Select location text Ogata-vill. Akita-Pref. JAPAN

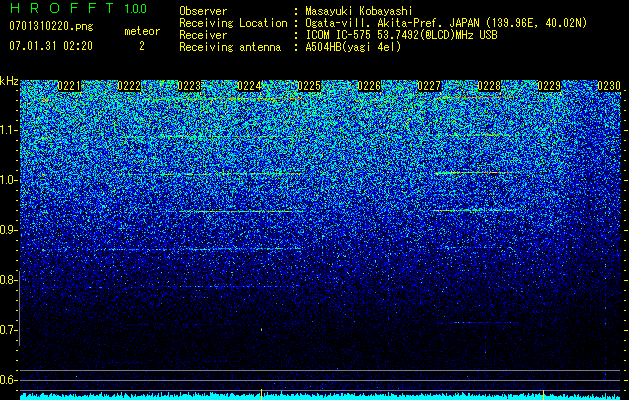(x=393, y=23)
